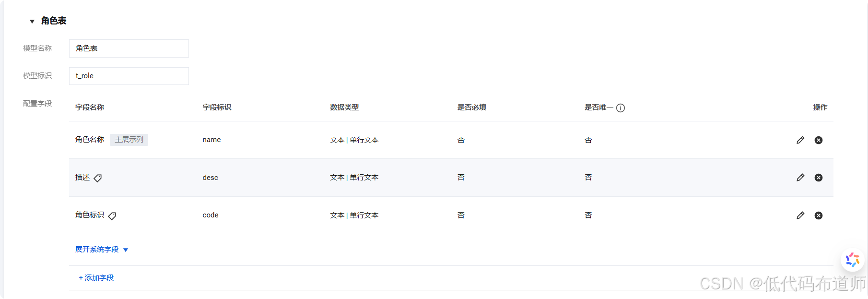Screen dimensions: 868x299
Task: Open the floating colorful assistant icon
Action: (853, 260)
